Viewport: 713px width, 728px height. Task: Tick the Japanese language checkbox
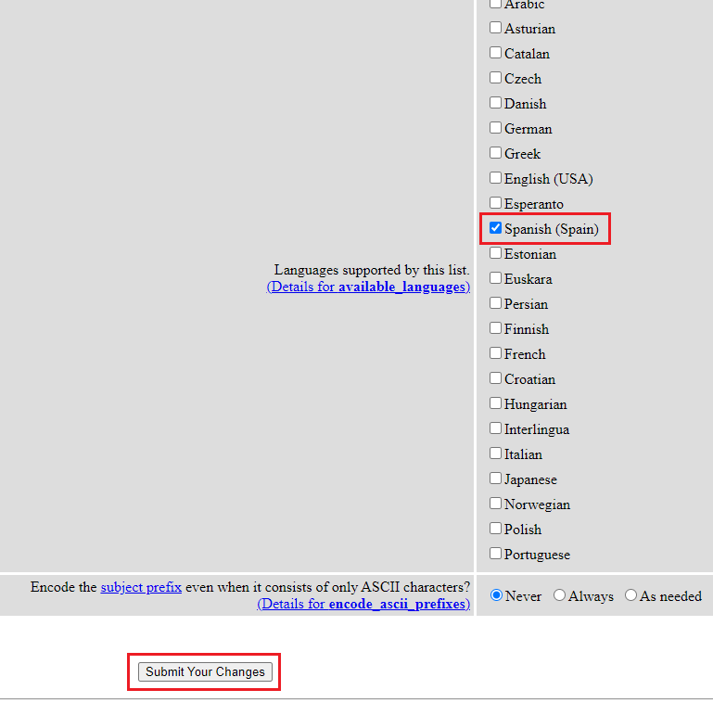[x=496, y=479]
